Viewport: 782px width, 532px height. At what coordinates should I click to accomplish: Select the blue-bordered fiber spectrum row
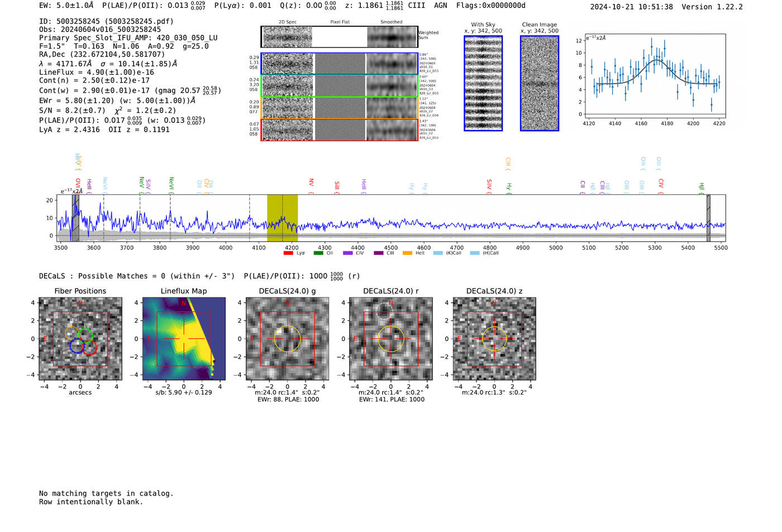point(339,64)
